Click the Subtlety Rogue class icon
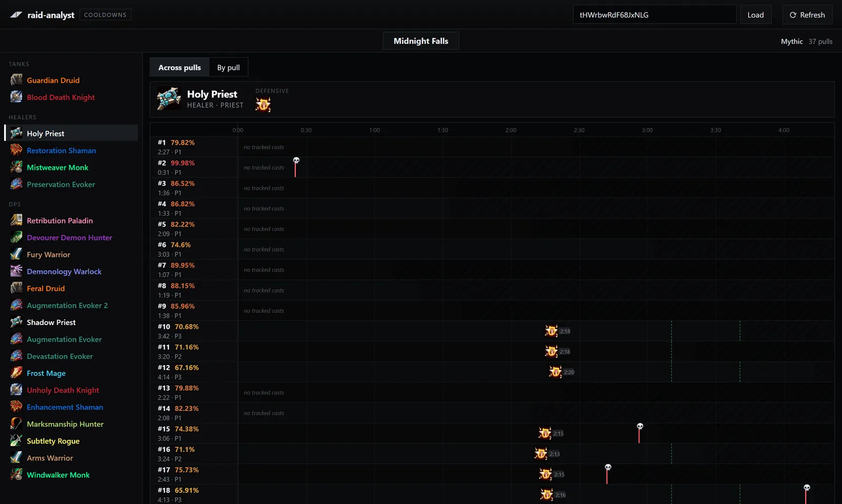The image size is (842, 504). tap(16, 441)
